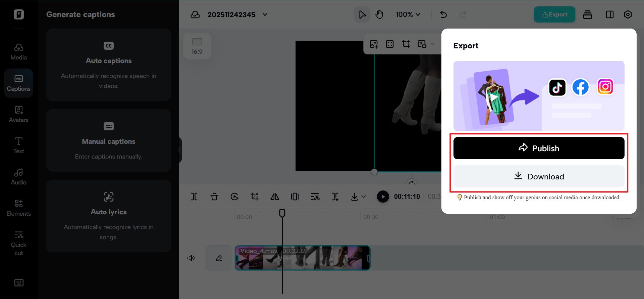Expand the canvas toolbar chevron dropdown
This screenshot has height=299, width=644.
pyautogui.click(x=433, y=44)
